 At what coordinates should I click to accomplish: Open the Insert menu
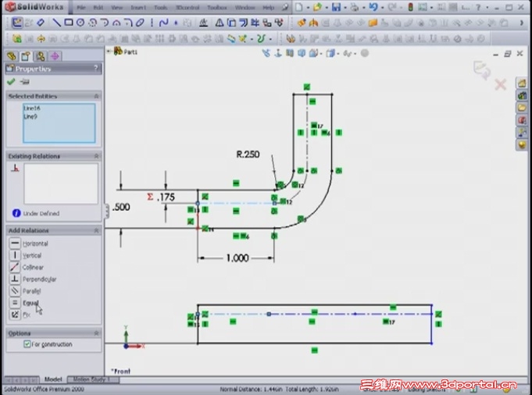(138, 8)
